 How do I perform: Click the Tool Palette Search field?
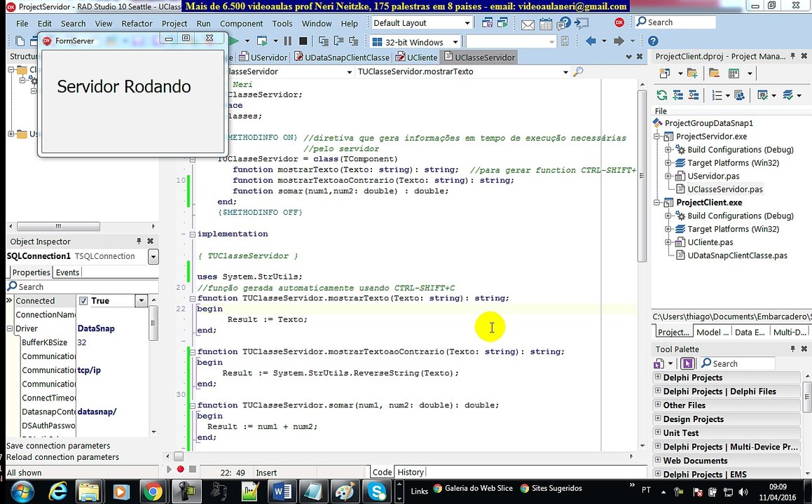pyautogui.click(x=738, y=364)
